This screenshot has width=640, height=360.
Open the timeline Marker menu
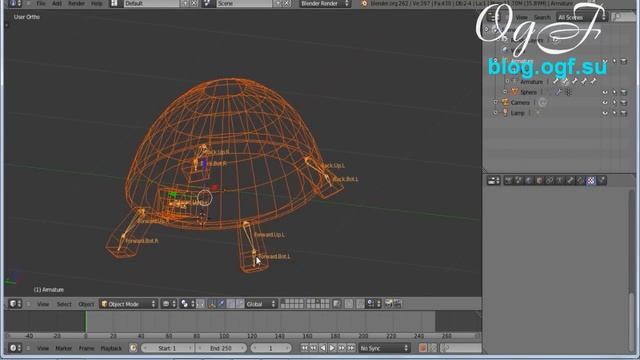coord(63,348)
